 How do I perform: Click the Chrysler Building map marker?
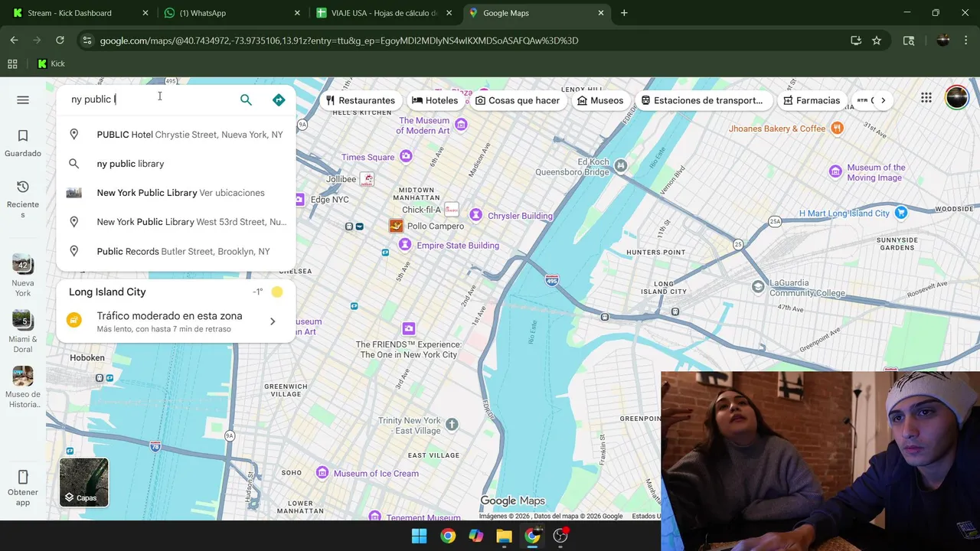pos(475,215)
